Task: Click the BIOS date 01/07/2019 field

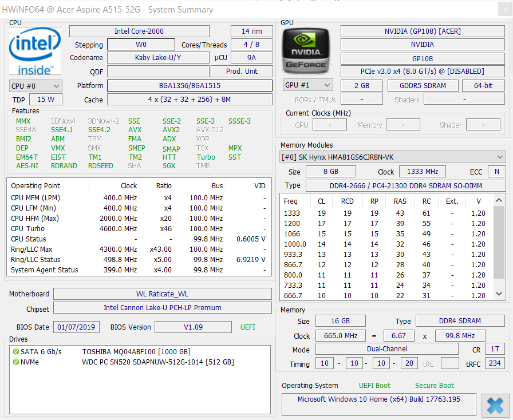Action: [76, 327]
